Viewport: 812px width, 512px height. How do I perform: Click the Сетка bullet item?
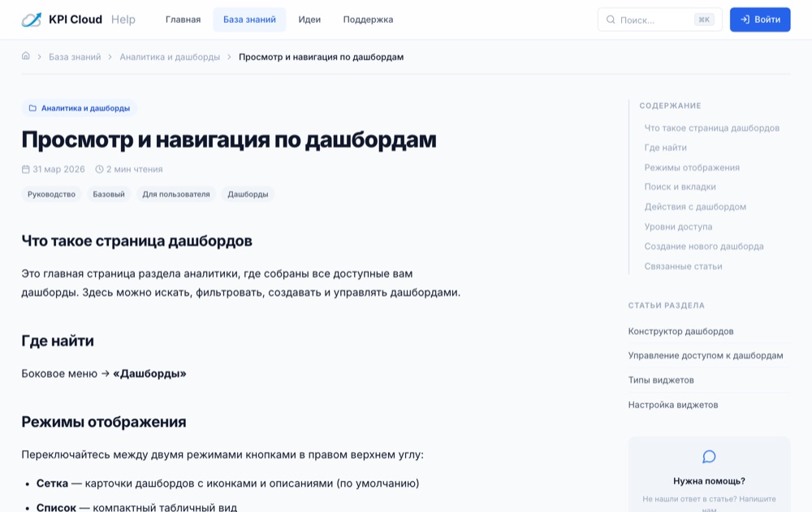(x=228, y=484)
